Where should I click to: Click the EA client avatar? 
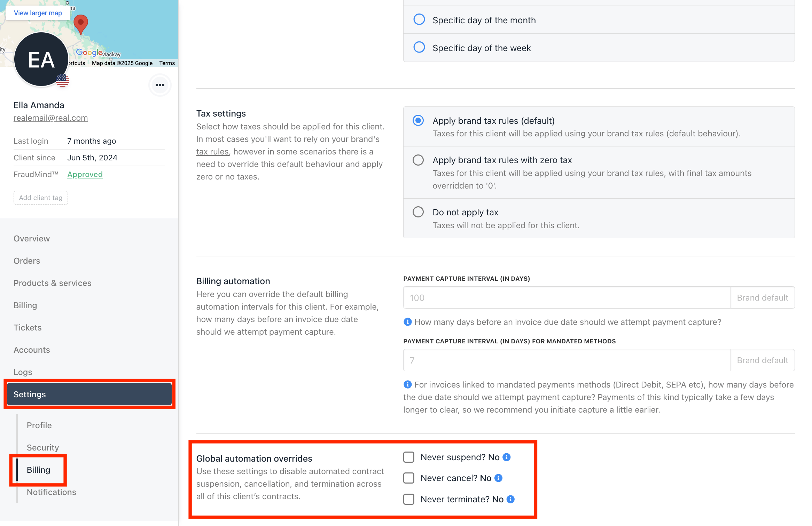pyautogui.click(x=41, y=59)
